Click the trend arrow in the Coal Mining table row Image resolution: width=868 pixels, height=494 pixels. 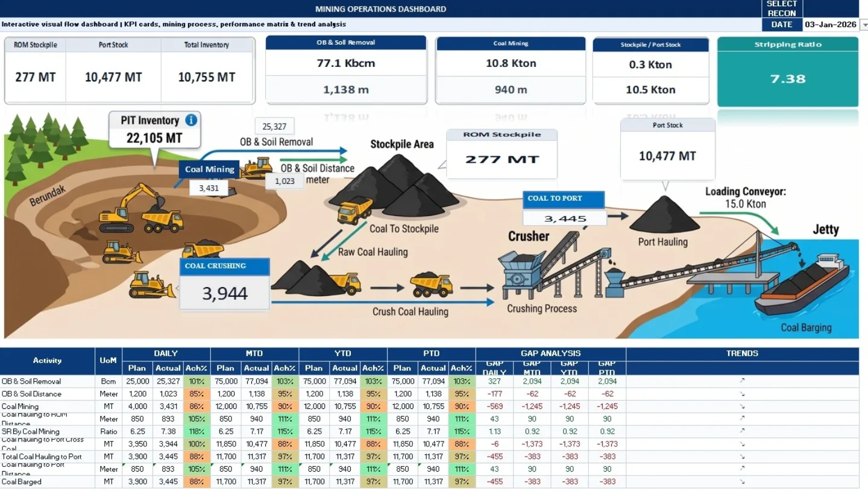(x=742, y=407)
